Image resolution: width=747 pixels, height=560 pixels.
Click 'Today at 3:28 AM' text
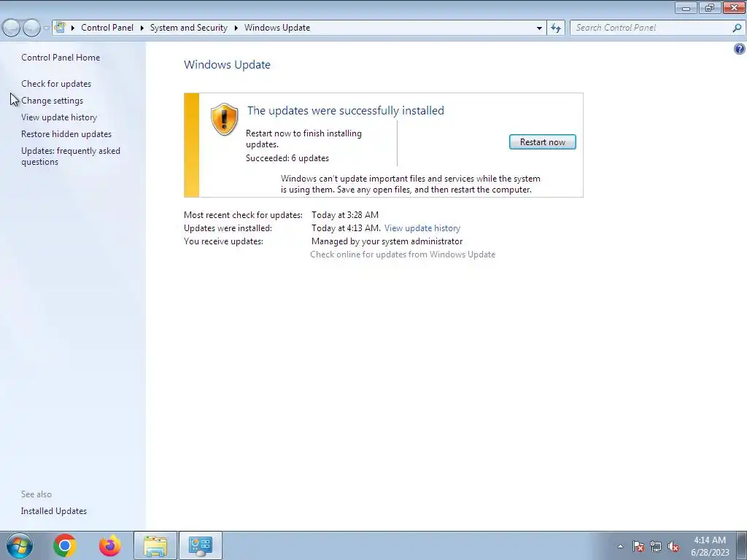click(x=345, y=215)
